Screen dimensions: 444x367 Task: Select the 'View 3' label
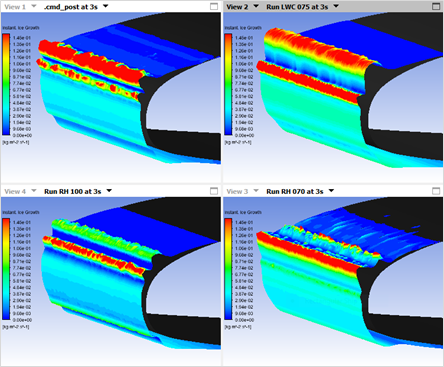click(237, 191)
